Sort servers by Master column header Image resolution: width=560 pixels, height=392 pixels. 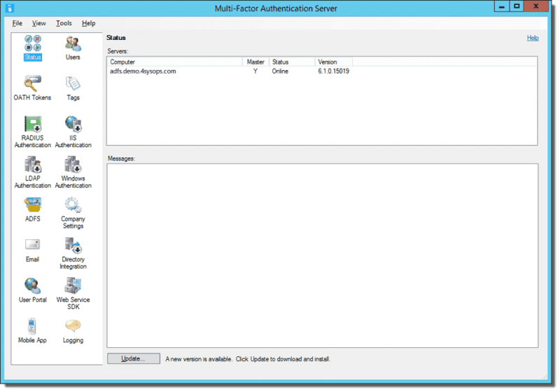coord(255,62)
